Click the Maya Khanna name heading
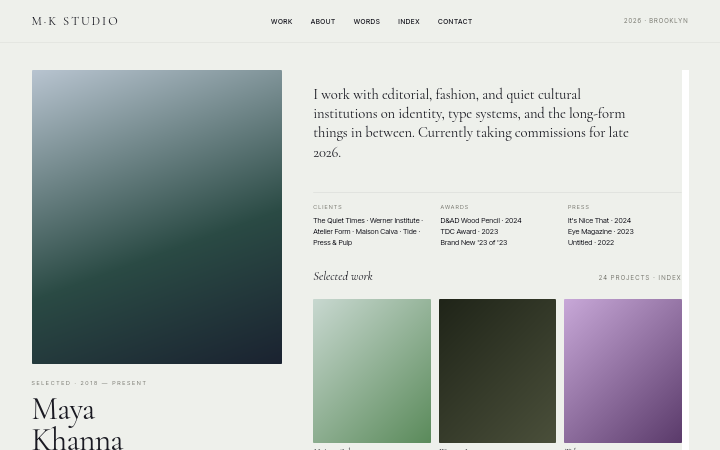Image resolution: width=720 pixels, height=450 pixels. pyautogui.click(x=77, y=422)
